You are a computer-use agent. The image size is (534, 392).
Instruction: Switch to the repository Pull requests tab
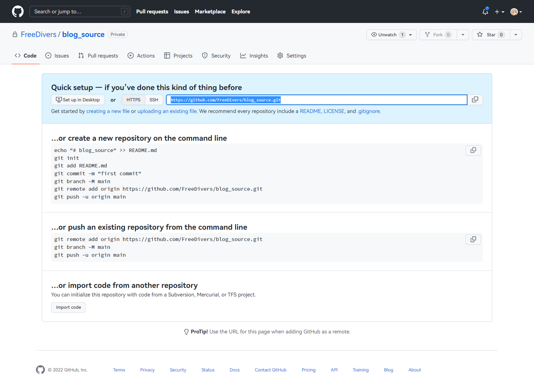(x=98, y=55)
